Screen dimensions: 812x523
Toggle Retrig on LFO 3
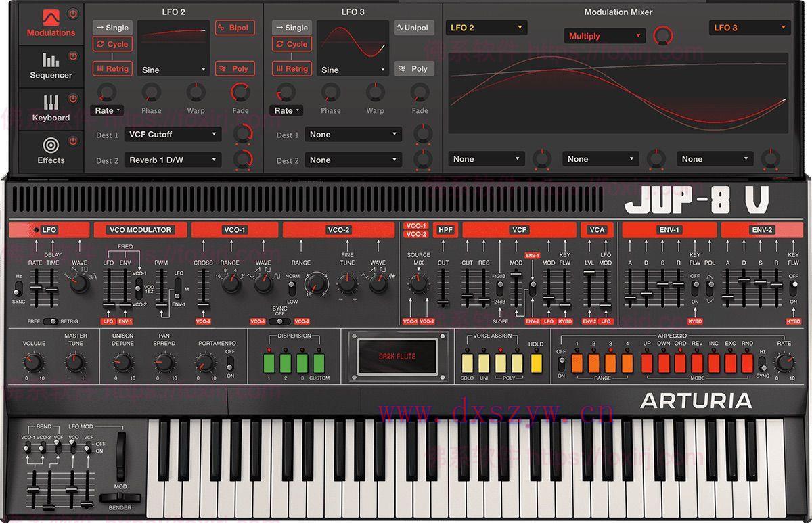[x=292, y=68]
